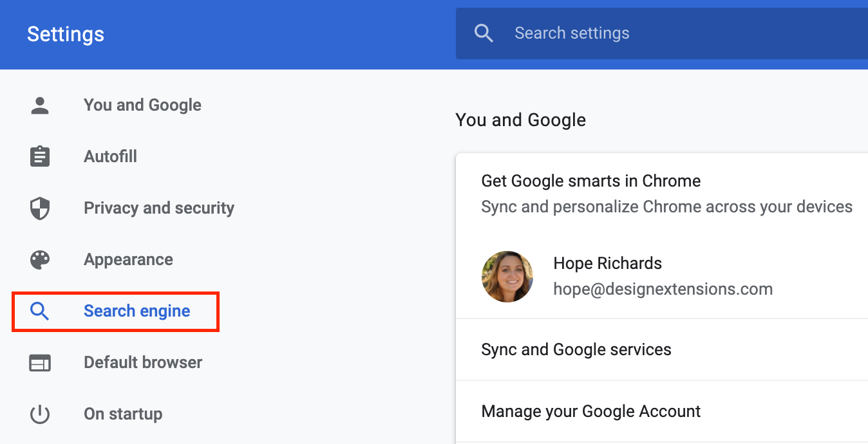Viewport: 868px width, 444px height.
Task: Select the Appearance sidebar entry
Action: click(128, 259)
